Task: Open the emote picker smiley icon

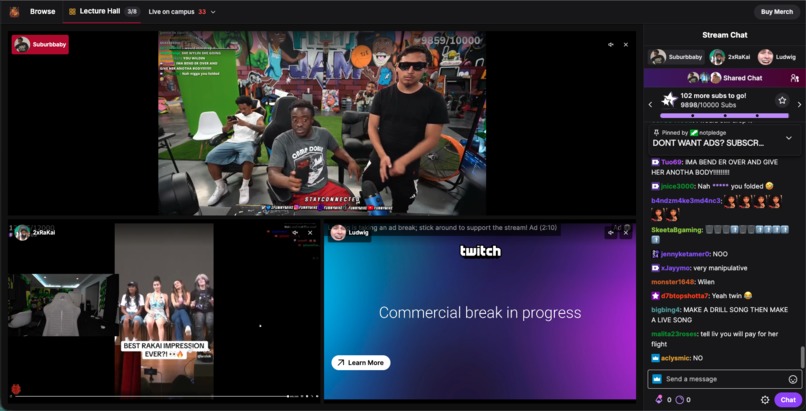Action: [793, 379]
